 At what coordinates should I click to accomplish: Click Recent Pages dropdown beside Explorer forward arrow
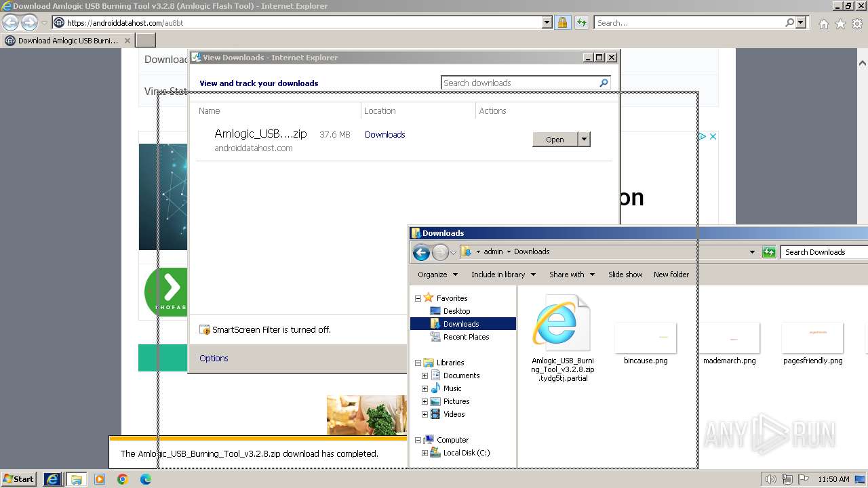pyautogui.click(x=453, y=252)
